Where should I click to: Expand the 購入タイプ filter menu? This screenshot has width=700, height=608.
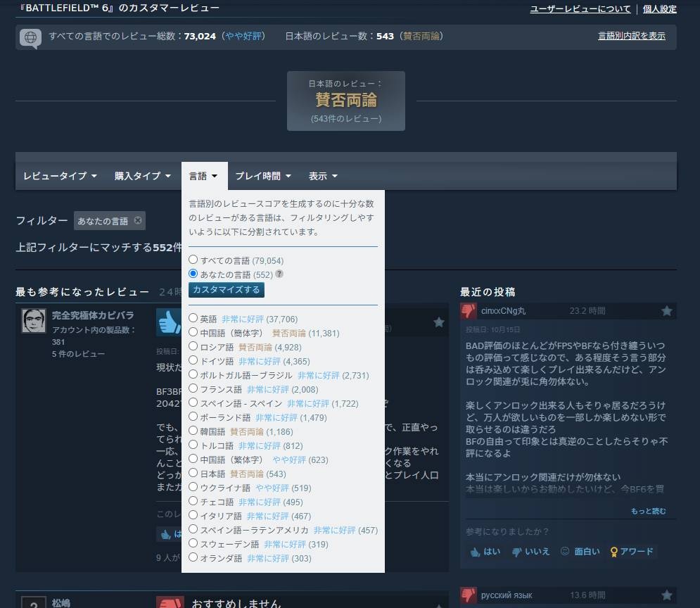tap(143, 176)
